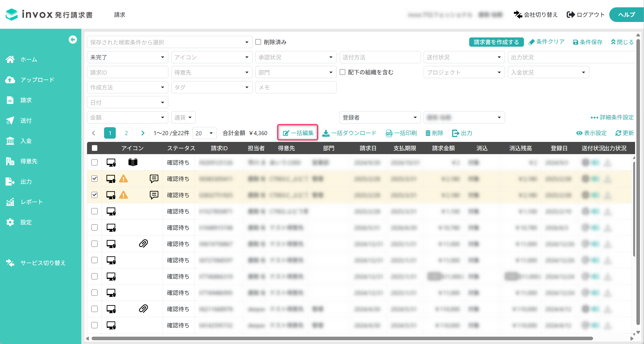Click the book icon in first row
644x344 pixels.
tap(133, 162)
